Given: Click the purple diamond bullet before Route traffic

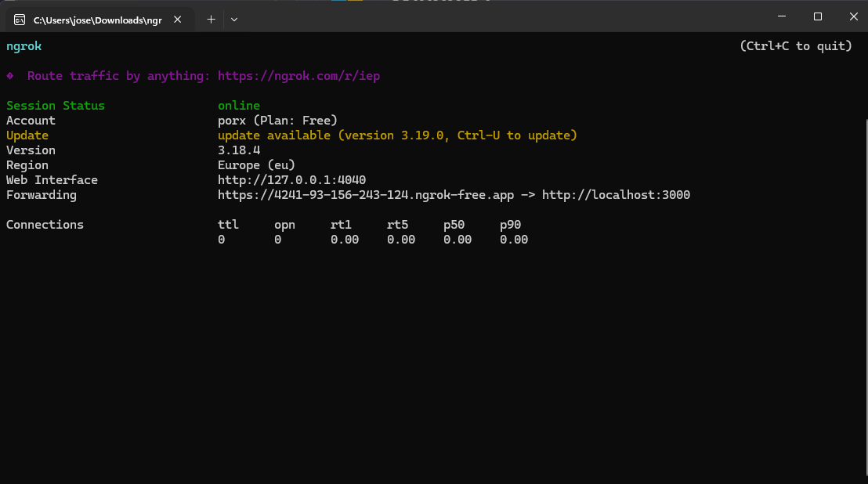Looking at the screenshot, I should point(10,76).
